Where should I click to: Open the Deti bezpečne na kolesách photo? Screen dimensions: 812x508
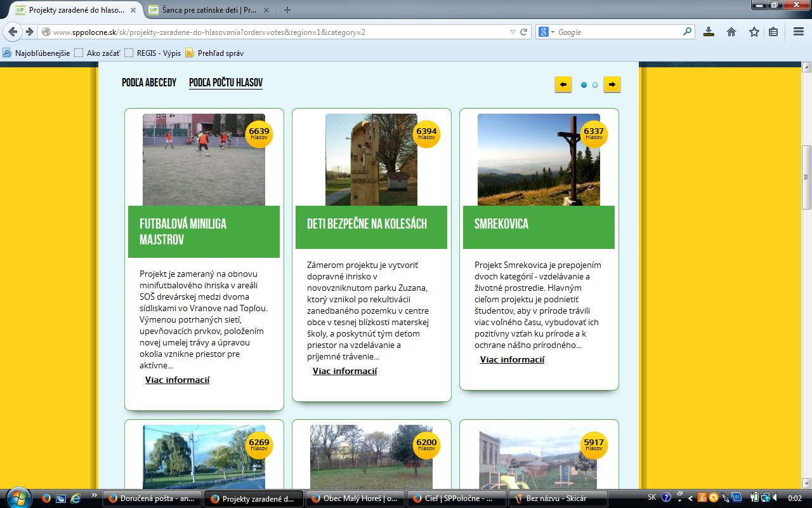371,159
